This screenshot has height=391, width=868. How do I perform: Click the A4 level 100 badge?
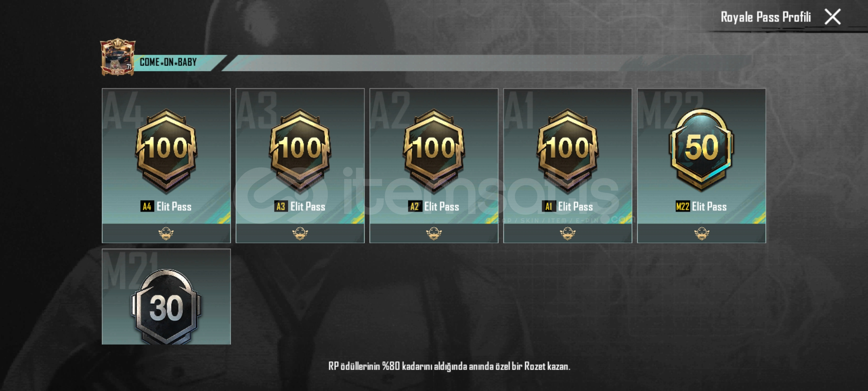tap(166, 150)
